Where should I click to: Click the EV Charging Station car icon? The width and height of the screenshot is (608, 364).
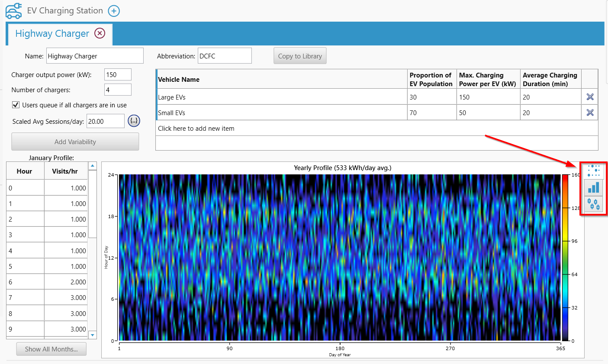point(13,11)
